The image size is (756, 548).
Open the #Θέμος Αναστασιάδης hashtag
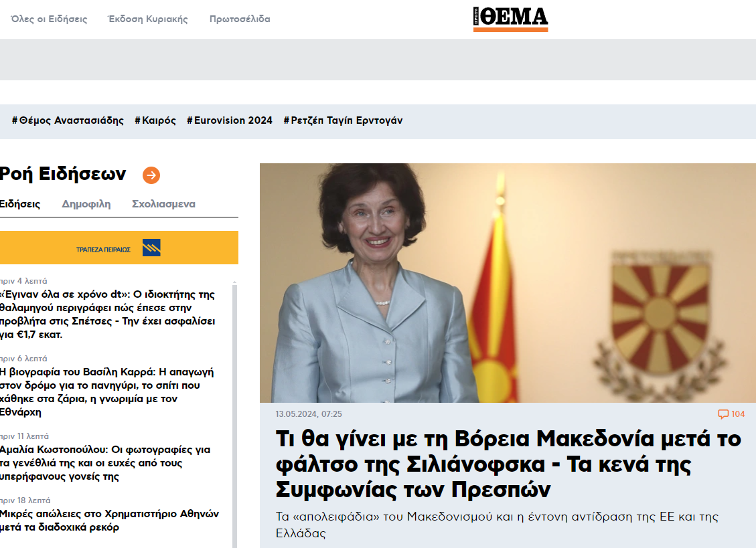tap(68, 120)
